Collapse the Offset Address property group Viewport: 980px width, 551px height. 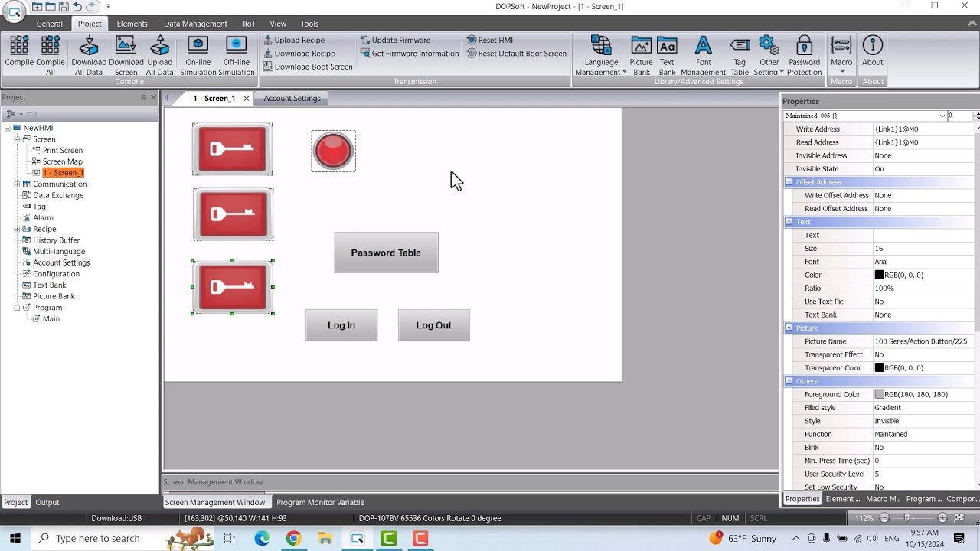point(789,182)
